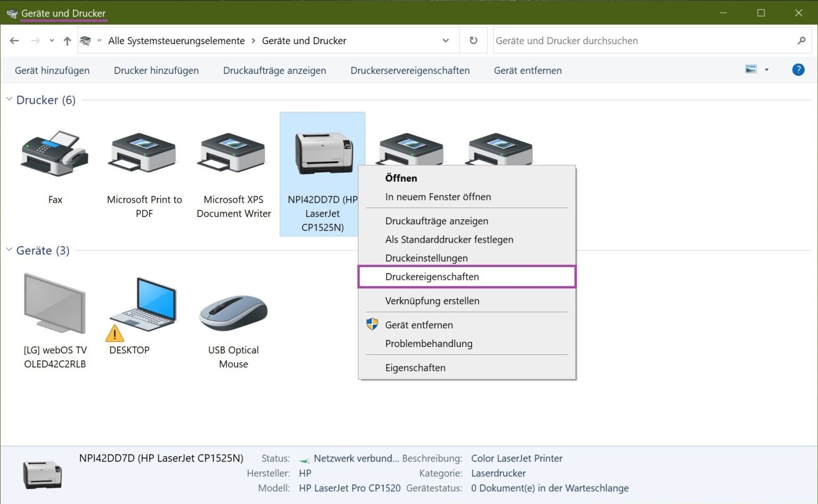Click the refresh icon in address bar
Viewport: 818px width, 504px height.
tap(473, 40)
